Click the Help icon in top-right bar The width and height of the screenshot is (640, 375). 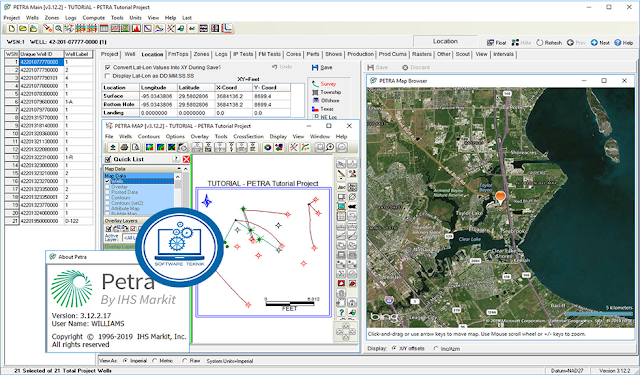(x=624, y=42)
